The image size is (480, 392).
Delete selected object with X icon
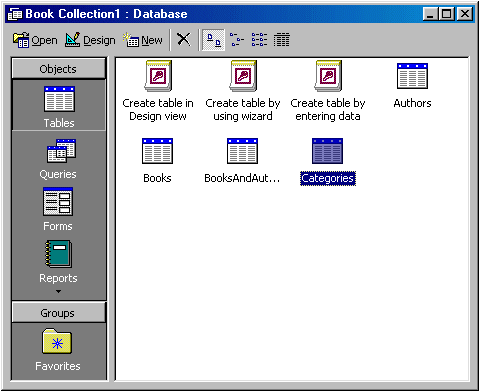pos(183,40)
